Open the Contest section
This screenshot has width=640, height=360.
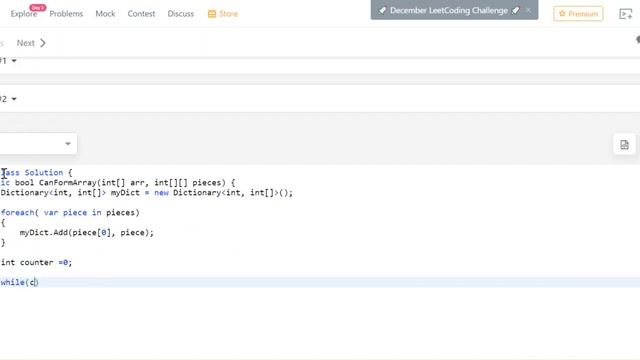point(141,14)
